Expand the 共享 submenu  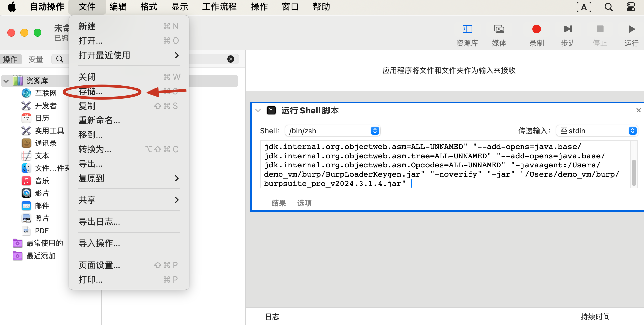click(x=129, y=200)
